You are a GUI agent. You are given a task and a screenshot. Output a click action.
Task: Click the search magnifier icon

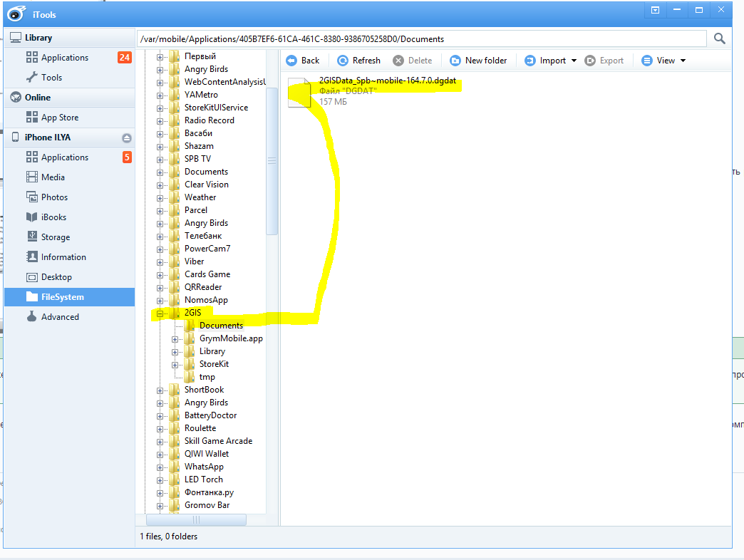point(719,39)
